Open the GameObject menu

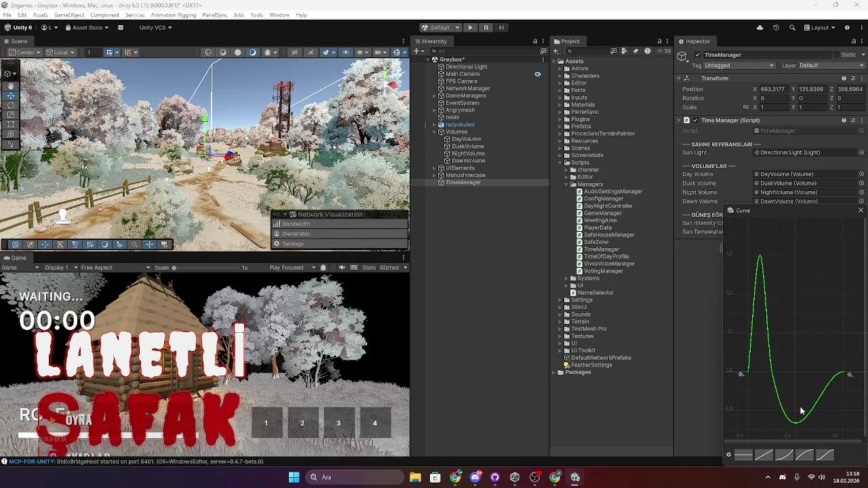pyautogui.click(x=69, y=15)
